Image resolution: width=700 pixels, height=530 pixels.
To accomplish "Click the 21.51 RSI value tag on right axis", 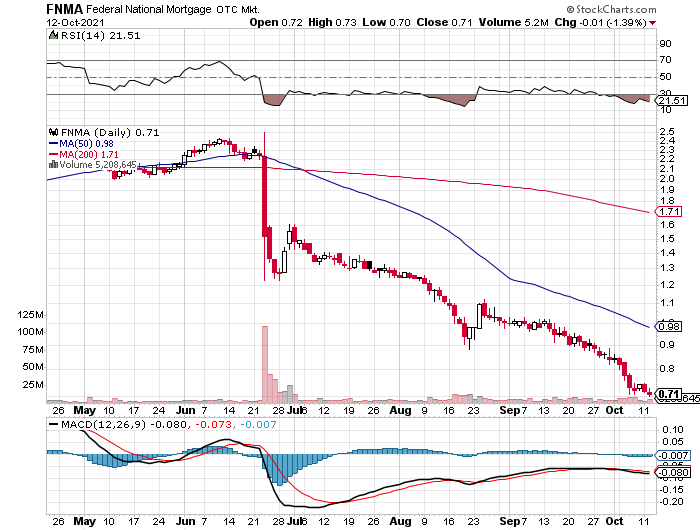I will 672,100.
